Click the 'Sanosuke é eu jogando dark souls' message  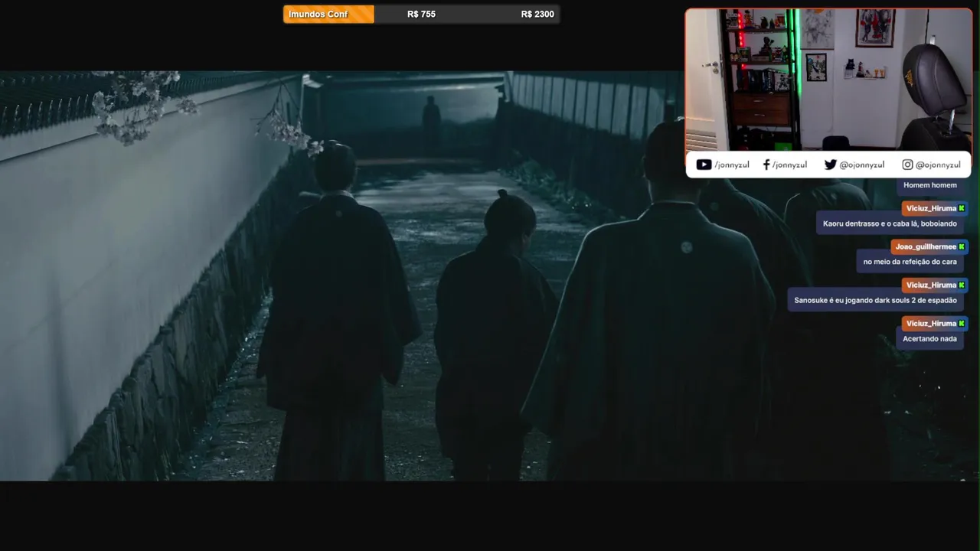click(875, 300)
